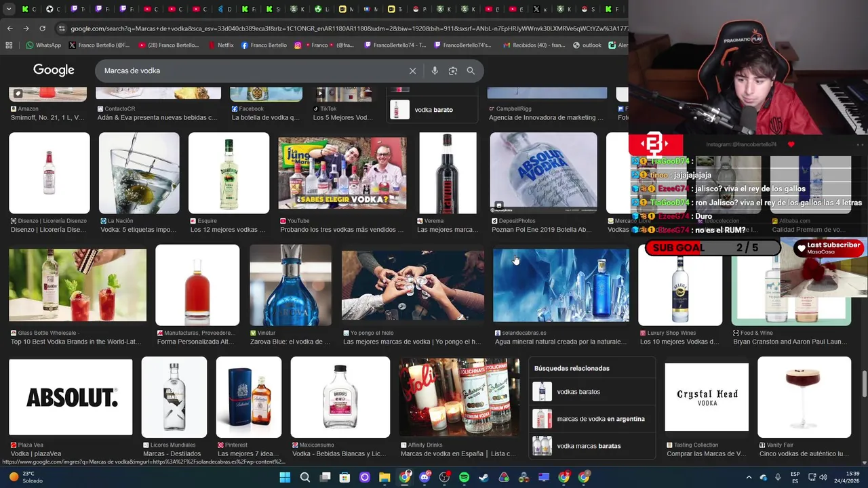Open the La Nación vodka glass image
This screenshot has height=488, width=868.
[x=139, y=173]
